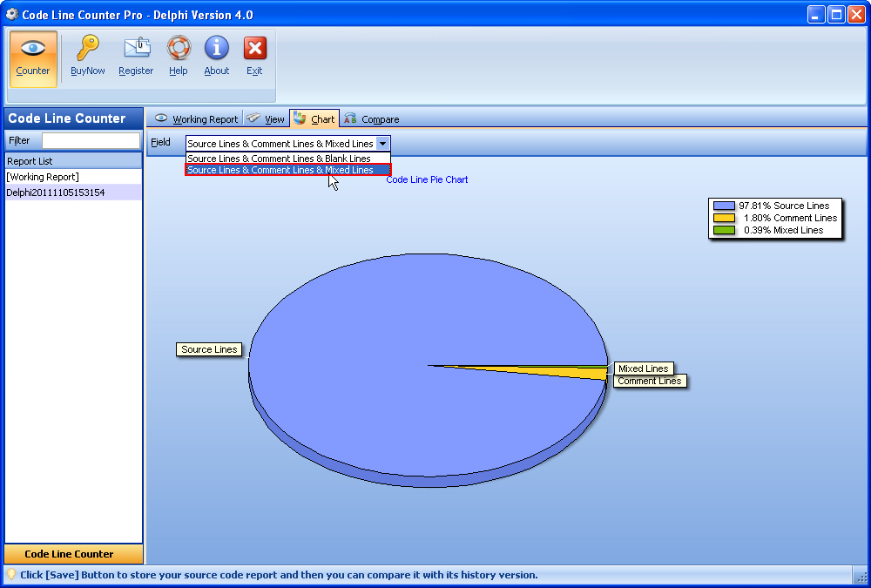This screenshot has height=588, width=871.
Task: Click the Register envelope icon
Action: click(x=136, y=49)
